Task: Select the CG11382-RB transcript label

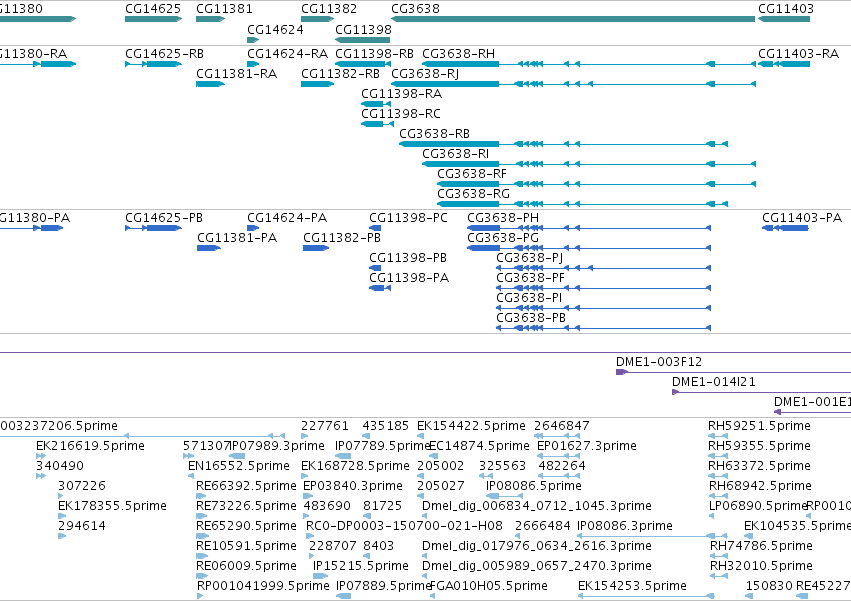Action: click(x=340, y=74)
